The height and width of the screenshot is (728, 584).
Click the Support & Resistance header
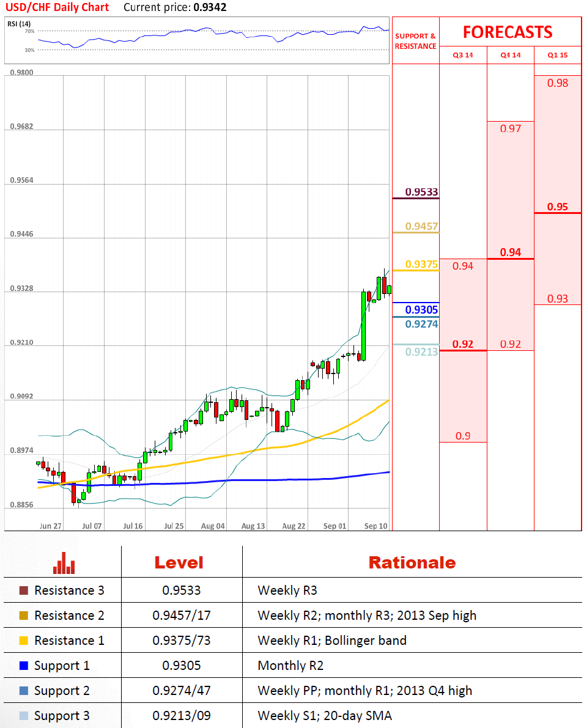pos(415,41)
